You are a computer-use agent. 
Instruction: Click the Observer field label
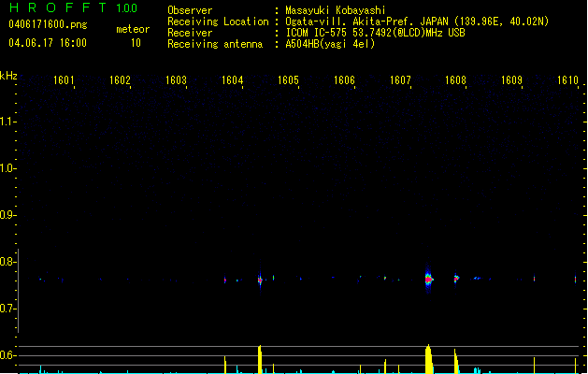click(190, 10)
